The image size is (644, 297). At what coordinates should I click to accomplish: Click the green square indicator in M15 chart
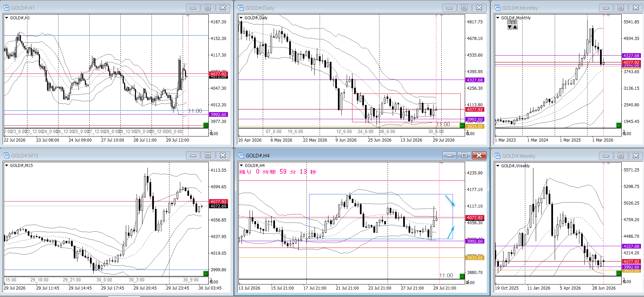click(x=206, y=273)
